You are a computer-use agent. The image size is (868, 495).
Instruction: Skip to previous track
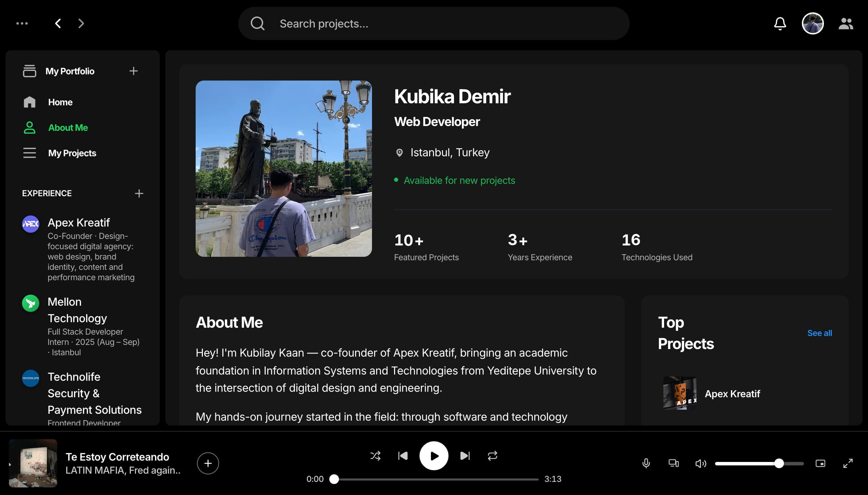[403, 456]
